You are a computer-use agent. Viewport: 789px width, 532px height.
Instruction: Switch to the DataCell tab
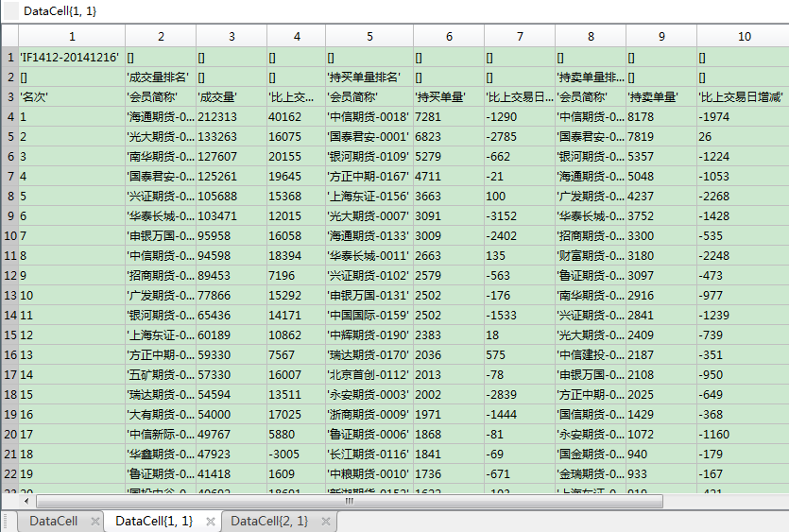[x=54, y=521]
